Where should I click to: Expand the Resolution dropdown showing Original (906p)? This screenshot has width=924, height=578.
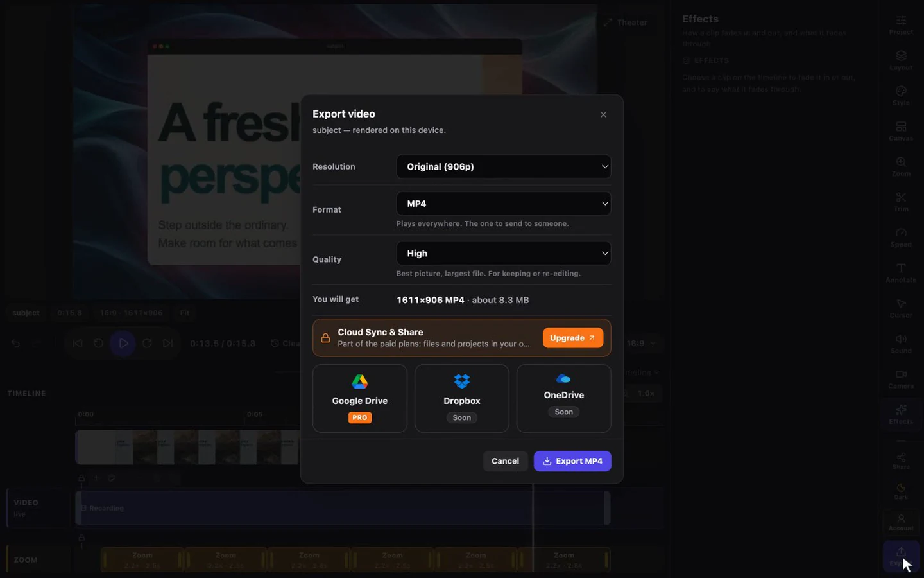point(504,166)
